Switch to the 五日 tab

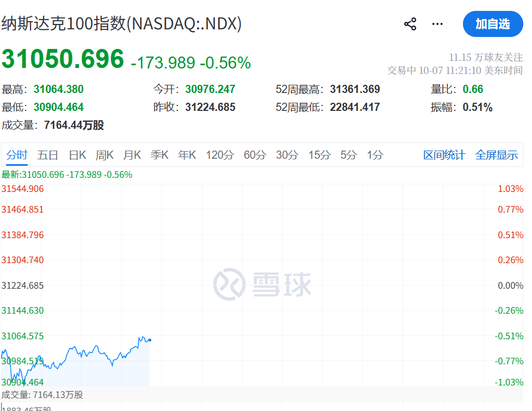pyautogui.click(x=47, y=155)
